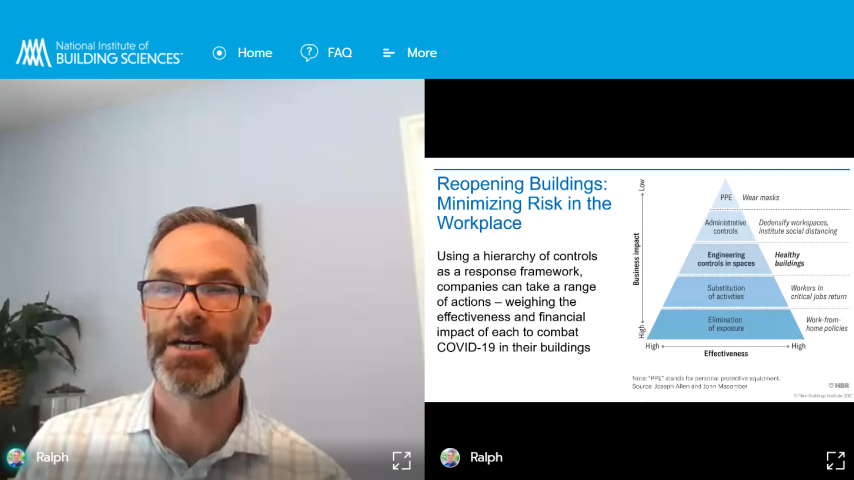This screenshot has width=854, height=480.
Task: Click the More hamburger lines icon
Action: coord(389,53)
